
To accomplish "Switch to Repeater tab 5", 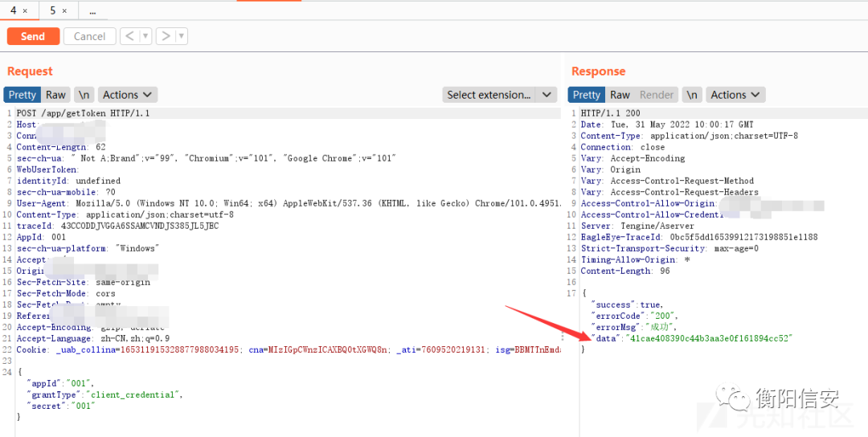I will 53,11.
